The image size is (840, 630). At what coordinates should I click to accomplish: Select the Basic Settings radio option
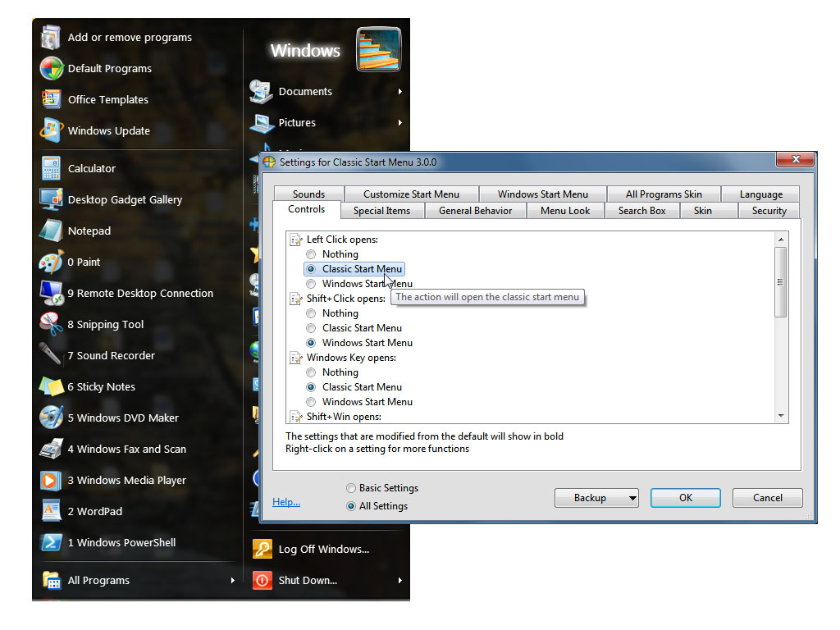point(351,488)
